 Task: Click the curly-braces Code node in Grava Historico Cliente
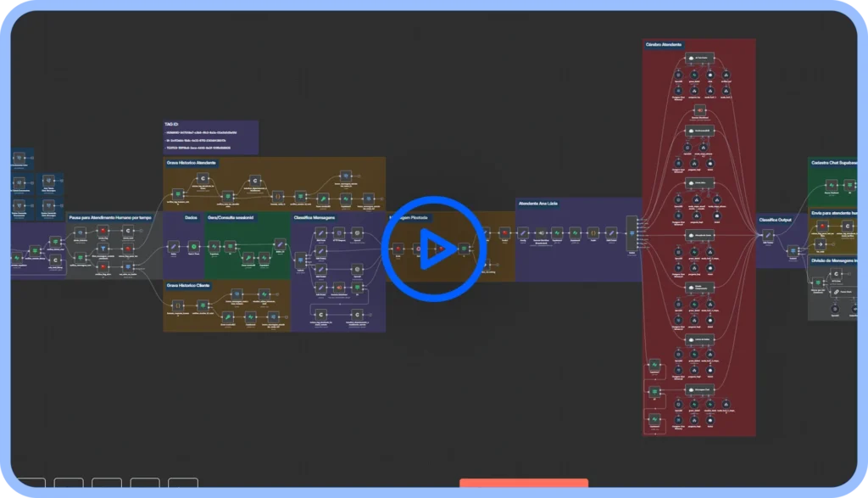[177, 304]
